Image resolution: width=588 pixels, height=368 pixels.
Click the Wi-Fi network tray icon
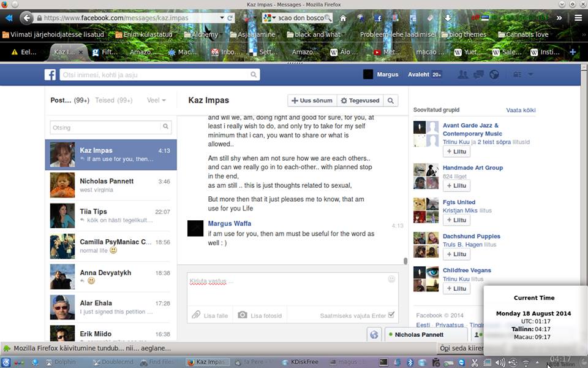(x=526, y=362)
